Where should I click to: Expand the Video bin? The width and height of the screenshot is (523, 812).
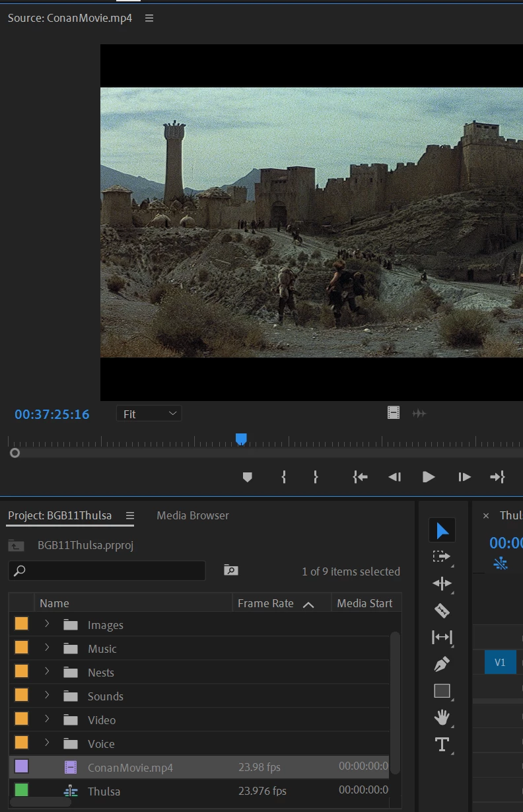pos(47,719)
